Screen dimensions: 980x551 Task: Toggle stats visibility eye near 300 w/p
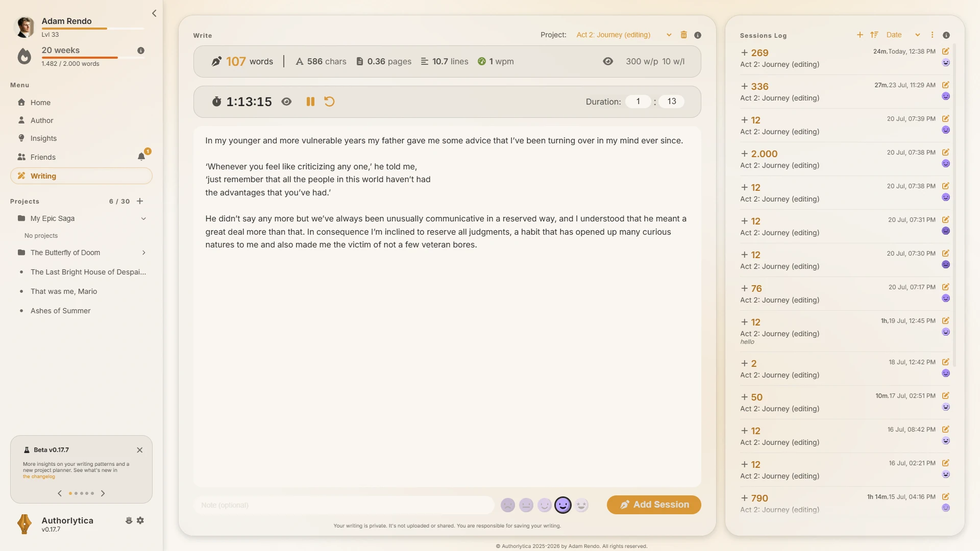608,61
